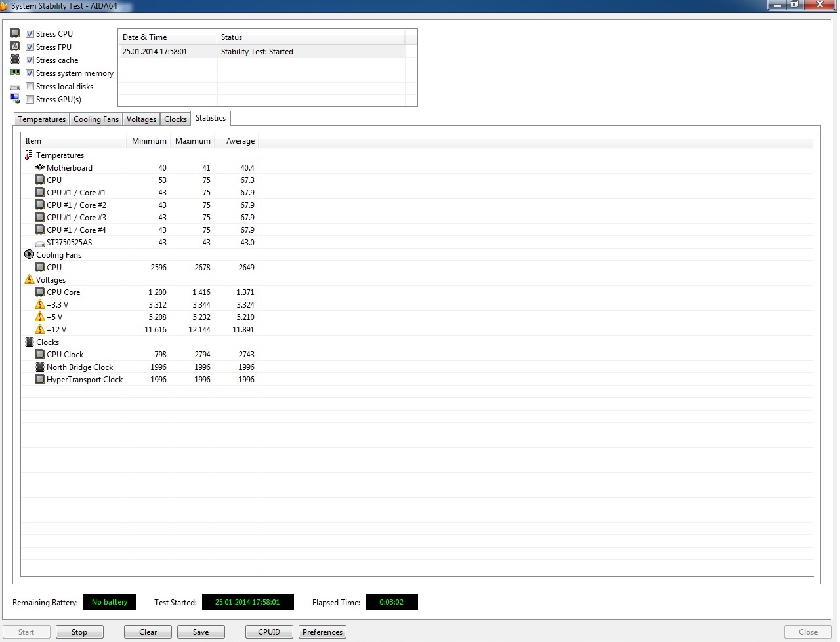Switch to the Voltages tab

point(141,119)
